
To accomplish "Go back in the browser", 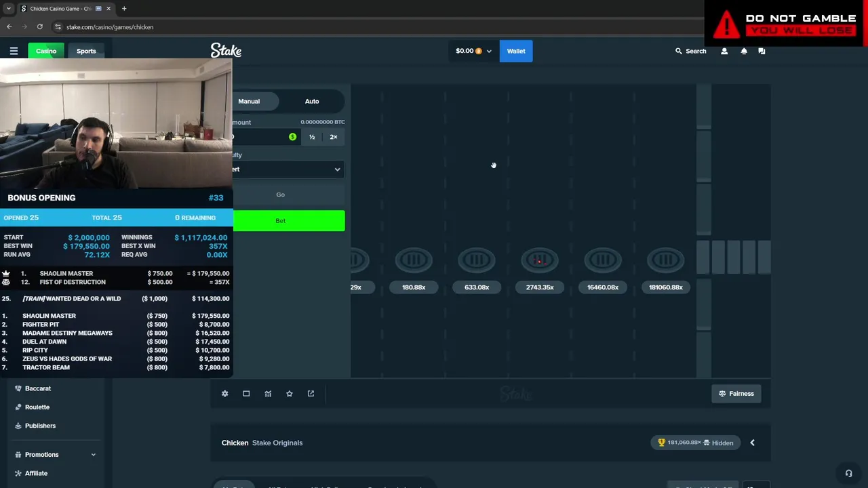I will pyautogui.click(x=9, y=27).
